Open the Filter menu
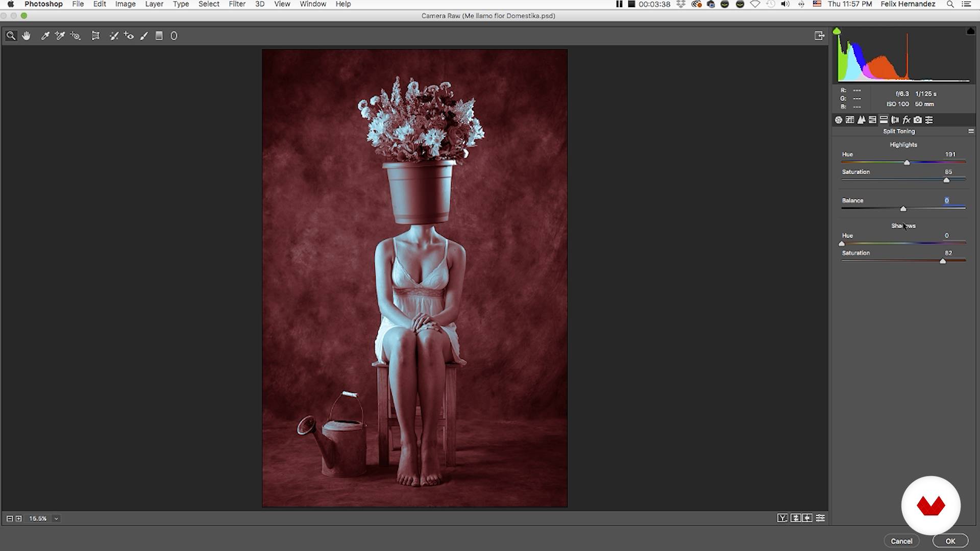Screen dimensions: 980x551 (237, 4)
